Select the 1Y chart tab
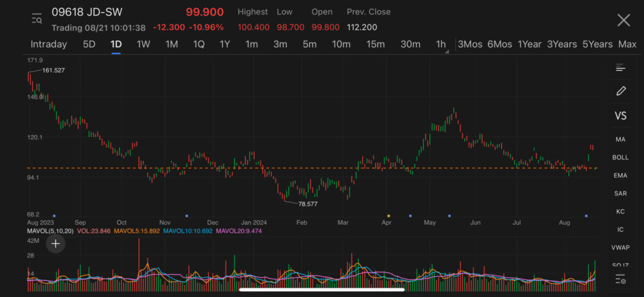Viewport: 644px width, 297px height. pos(225,45)
